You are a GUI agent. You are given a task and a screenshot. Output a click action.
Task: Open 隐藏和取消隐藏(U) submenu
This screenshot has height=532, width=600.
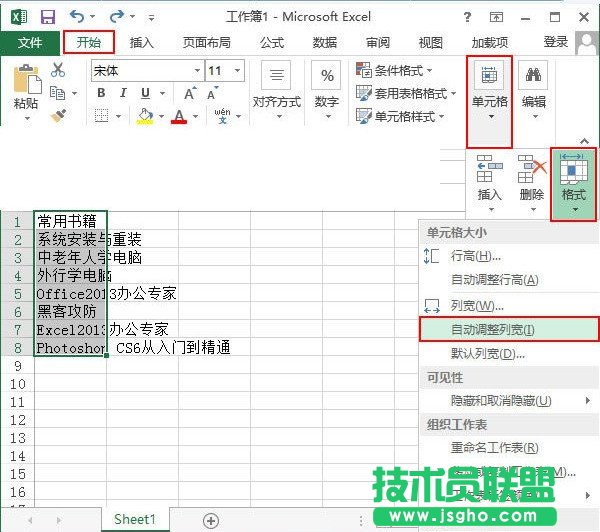(x=509, y=401)
